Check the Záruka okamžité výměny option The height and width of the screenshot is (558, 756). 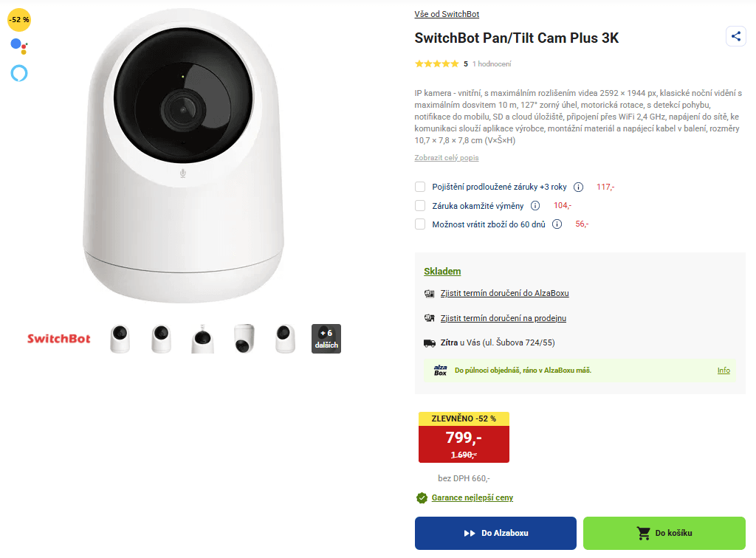point(420,205)
